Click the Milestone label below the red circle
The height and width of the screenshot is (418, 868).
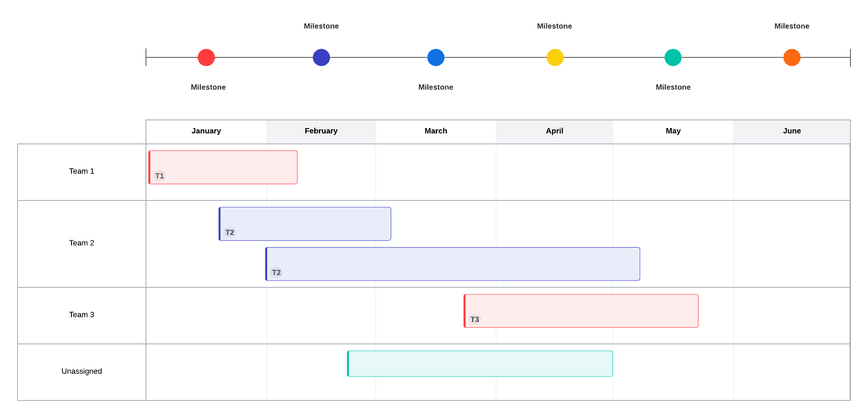pyautogui.click(x=208, y=87)
